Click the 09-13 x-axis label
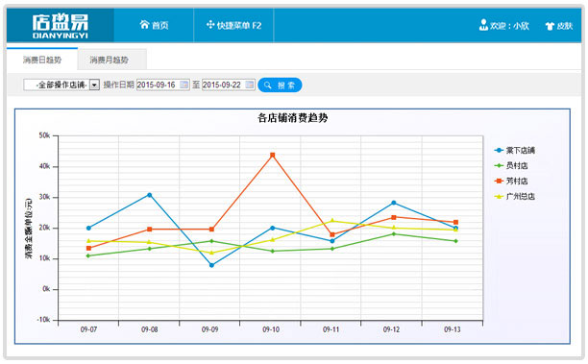 [x=453, y=329]
